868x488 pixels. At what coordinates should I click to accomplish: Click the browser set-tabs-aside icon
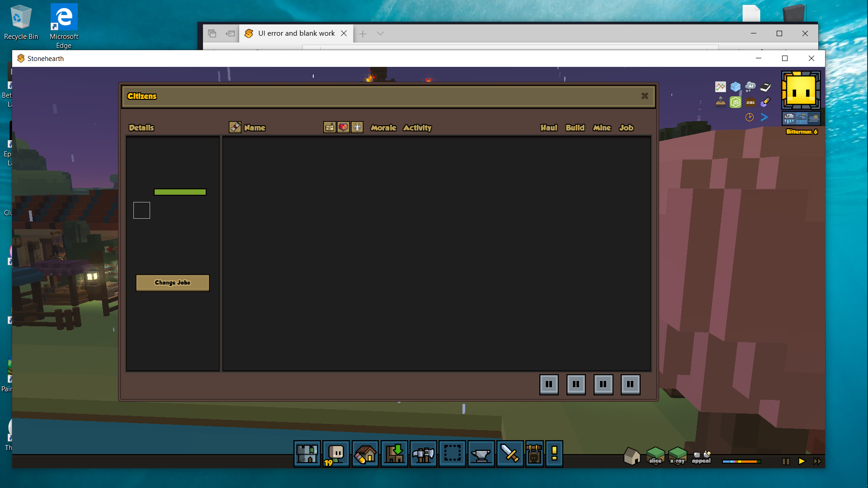pyautogui.click(x=230, y=33)
